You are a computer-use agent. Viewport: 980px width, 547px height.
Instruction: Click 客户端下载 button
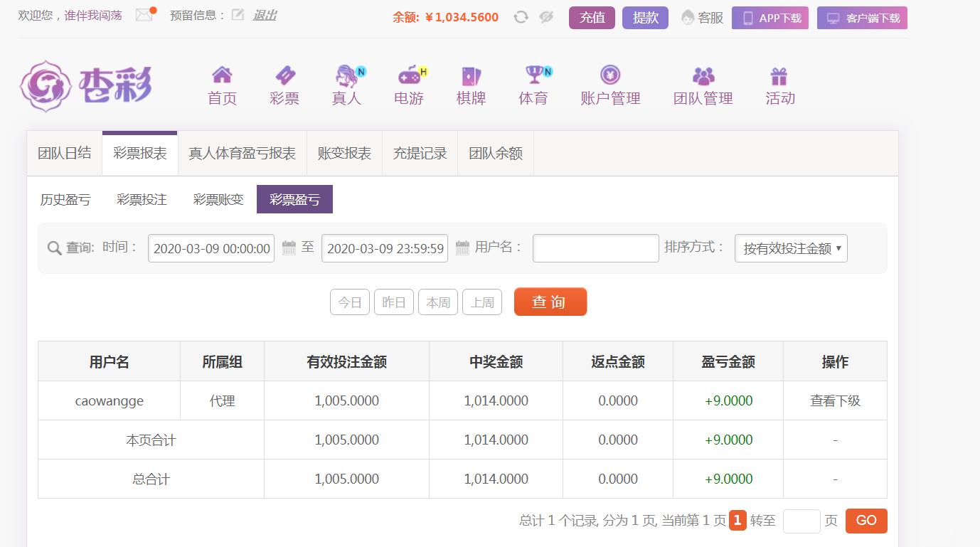point(862,18)
